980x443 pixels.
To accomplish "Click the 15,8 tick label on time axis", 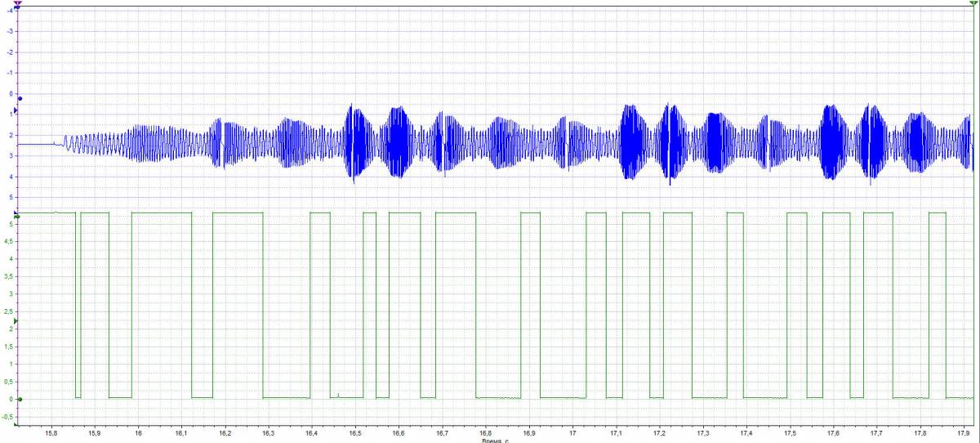I will [x=51, y=433].
